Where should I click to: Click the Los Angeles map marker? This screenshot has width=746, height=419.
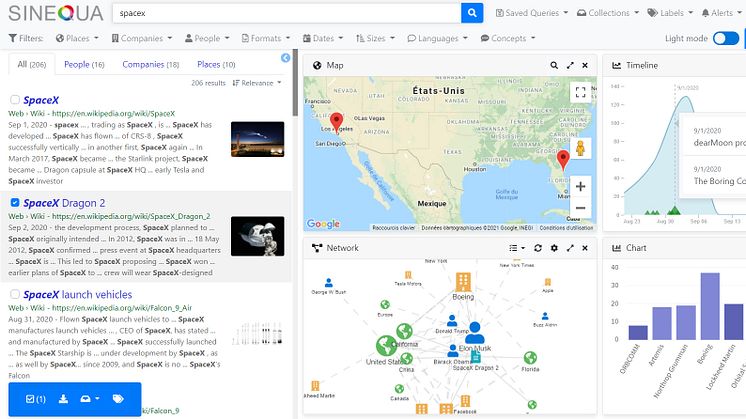pyautogui.click(x=336, y=123)
